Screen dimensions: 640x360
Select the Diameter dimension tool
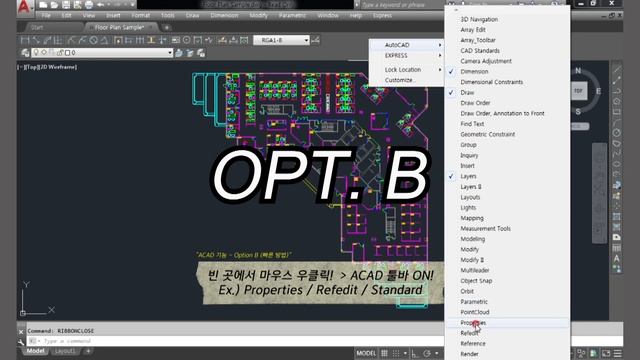click(93, 40)
